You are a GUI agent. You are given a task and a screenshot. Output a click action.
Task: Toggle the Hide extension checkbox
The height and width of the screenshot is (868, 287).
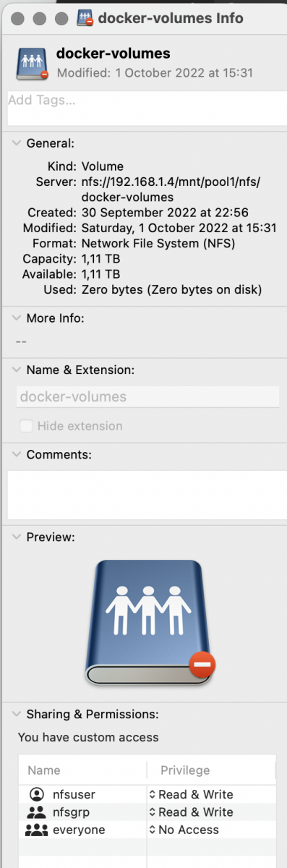pyautogui.click(x=26, y=426)
